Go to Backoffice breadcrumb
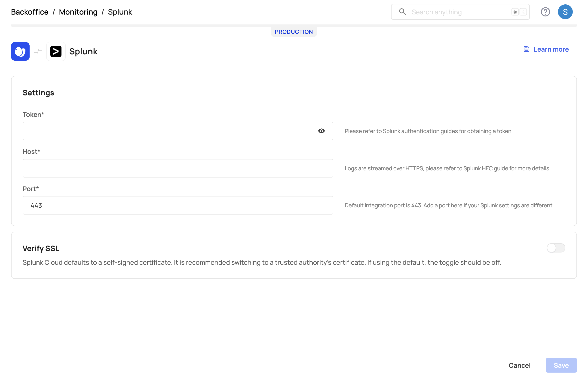This screenshot has width=588, height=380. click(x=30, y=12)
